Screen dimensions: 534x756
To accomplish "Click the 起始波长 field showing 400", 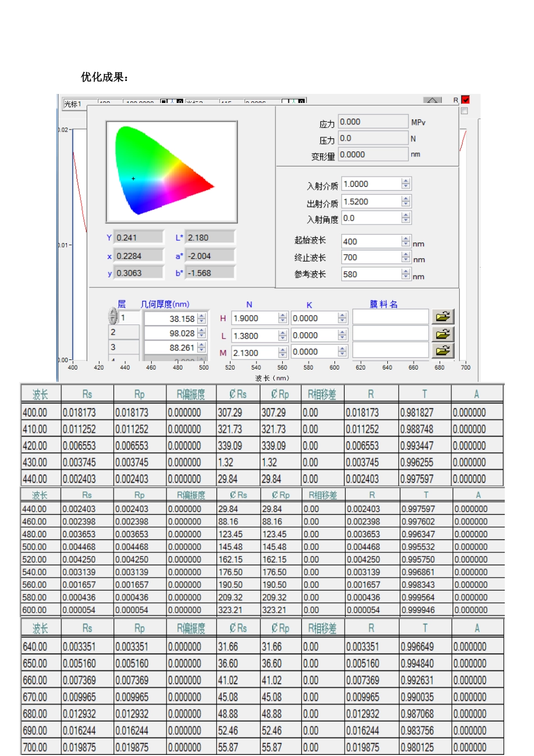I will pos(372,241).
